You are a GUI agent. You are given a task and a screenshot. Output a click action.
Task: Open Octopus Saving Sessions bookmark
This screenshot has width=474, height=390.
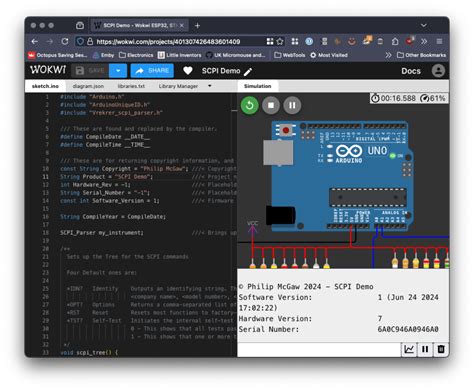[58, 55]
